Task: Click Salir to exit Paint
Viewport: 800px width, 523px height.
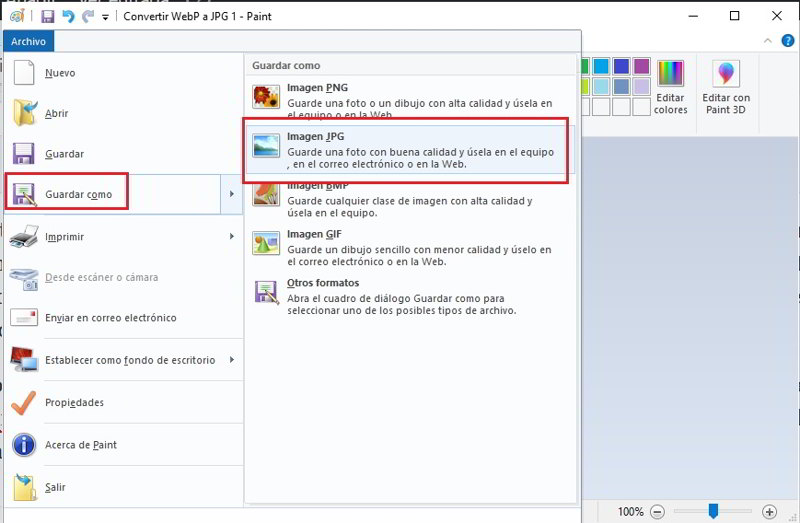Action: click(55, 487)
